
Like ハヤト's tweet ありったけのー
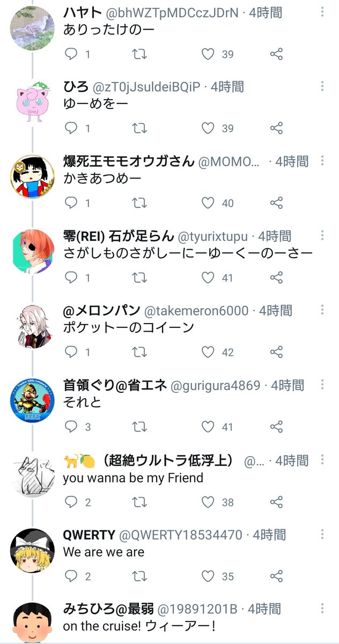click(208, 54)
